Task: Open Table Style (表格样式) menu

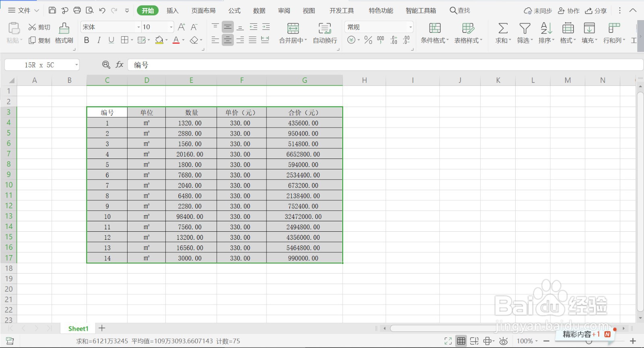Action: (468, 33)
